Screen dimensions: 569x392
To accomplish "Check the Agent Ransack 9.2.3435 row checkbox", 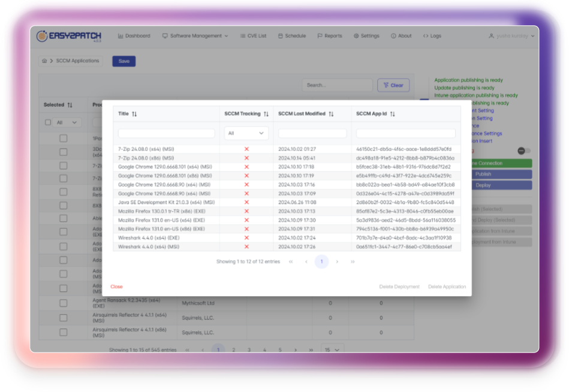I will click(64, 303).
